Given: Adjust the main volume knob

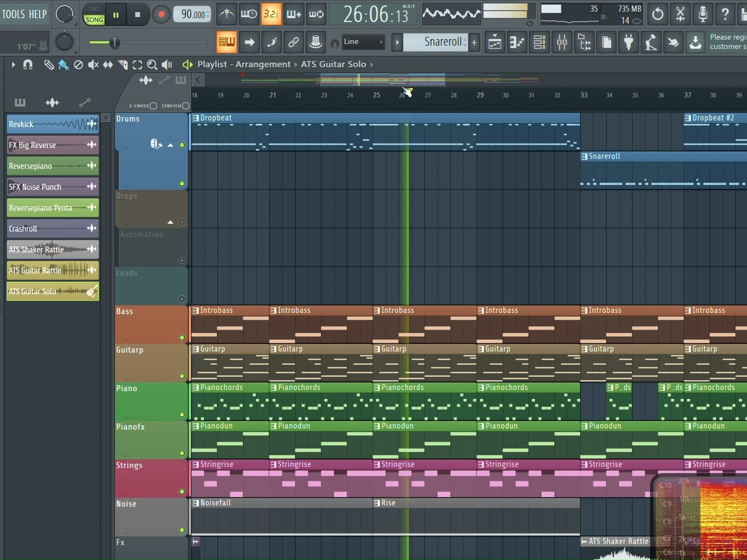Looking at the screenshot, I should [x=64, y=14].
